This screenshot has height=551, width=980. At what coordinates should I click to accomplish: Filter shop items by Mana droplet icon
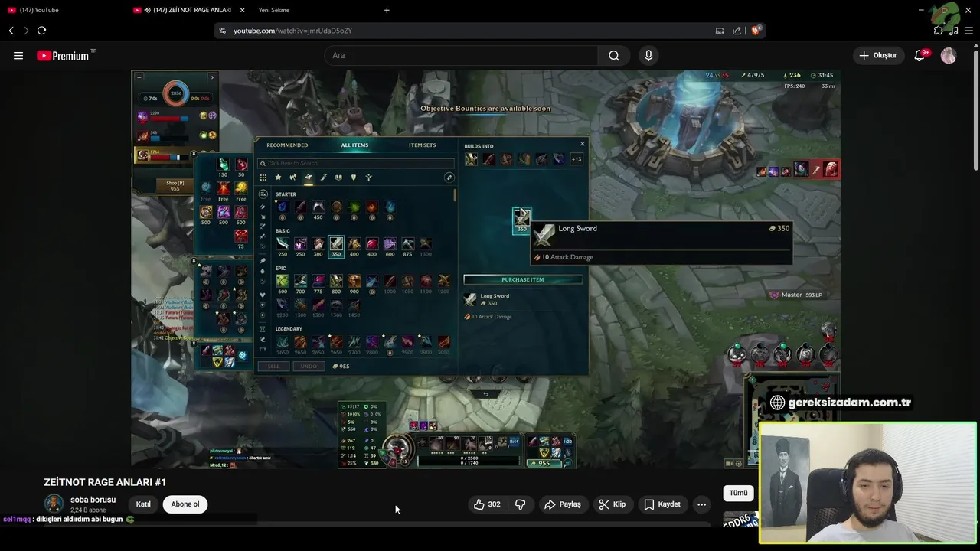263,271
